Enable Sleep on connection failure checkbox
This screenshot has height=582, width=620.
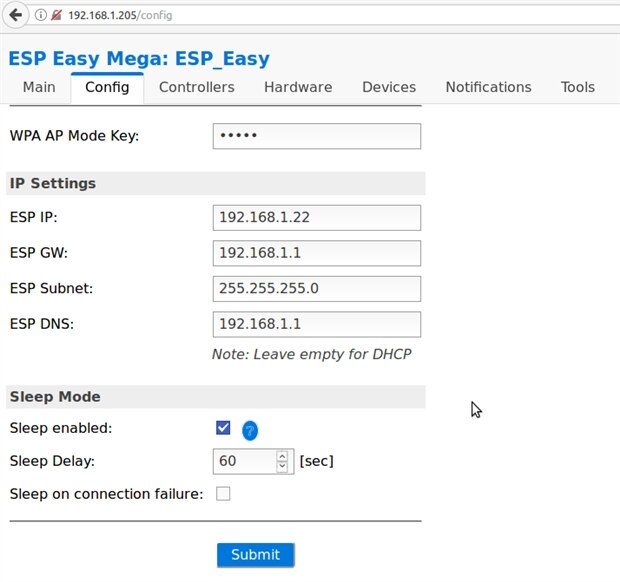(x=223, y=493)
